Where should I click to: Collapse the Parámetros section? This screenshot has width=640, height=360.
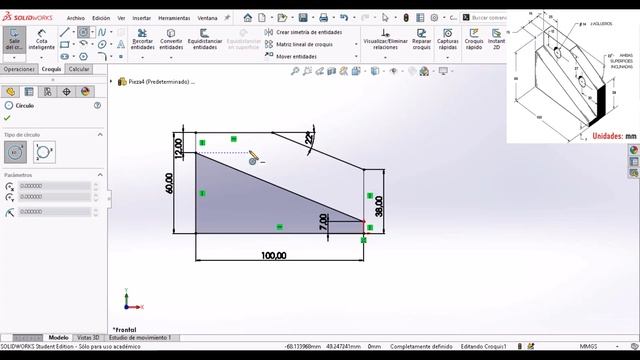tap(100, 175)
